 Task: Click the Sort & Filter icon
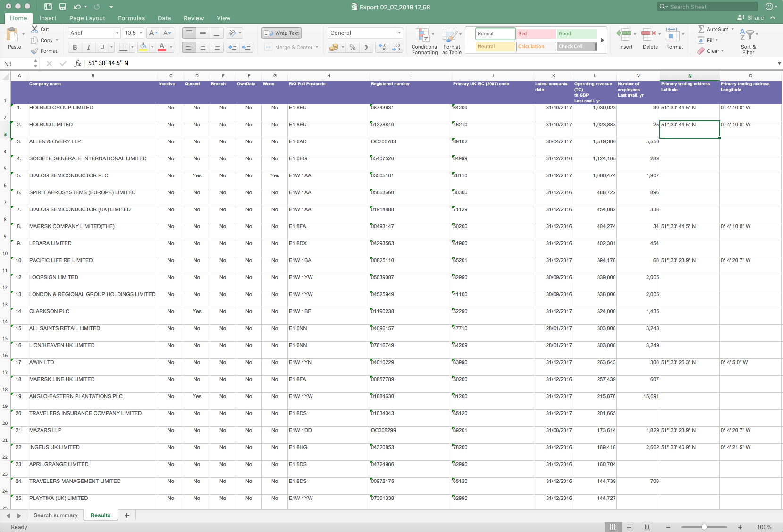(x=747, y=35)
